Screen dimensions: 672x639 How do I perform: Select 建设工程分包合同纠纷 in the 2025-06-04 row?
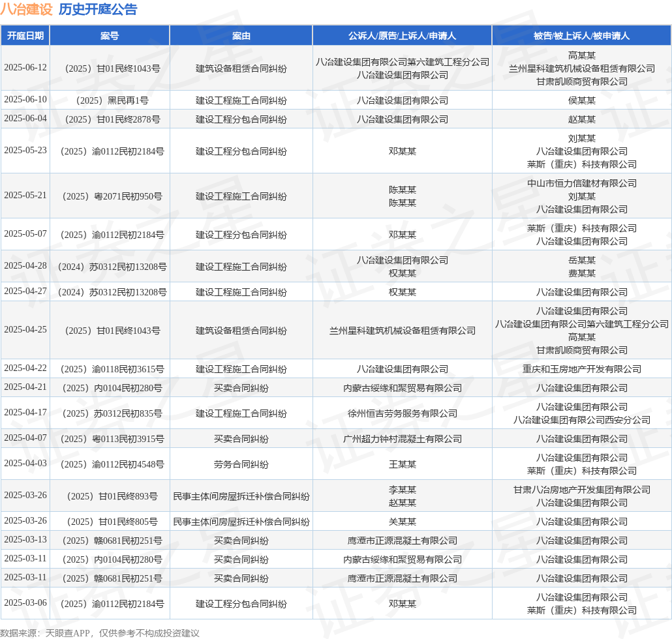coord(241,119)
